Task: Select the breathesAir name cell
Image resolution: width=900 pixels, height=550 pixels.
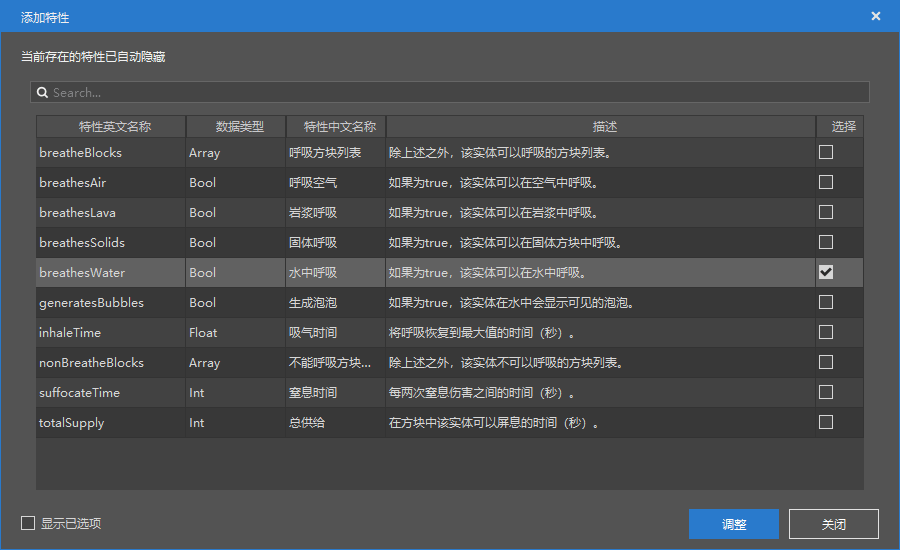Action: (111, 183)
